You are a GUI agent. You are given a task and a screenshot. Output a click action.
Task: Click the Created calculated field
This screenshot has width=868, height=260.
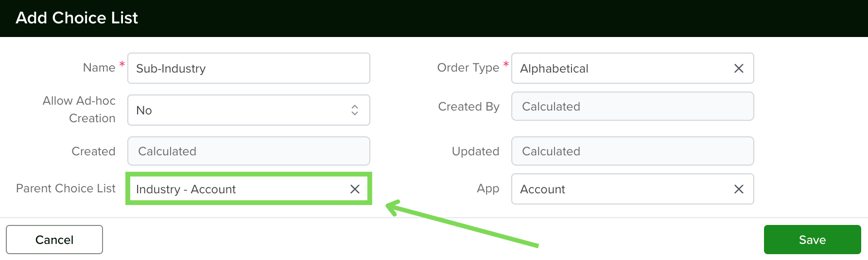tap(249, 151)
